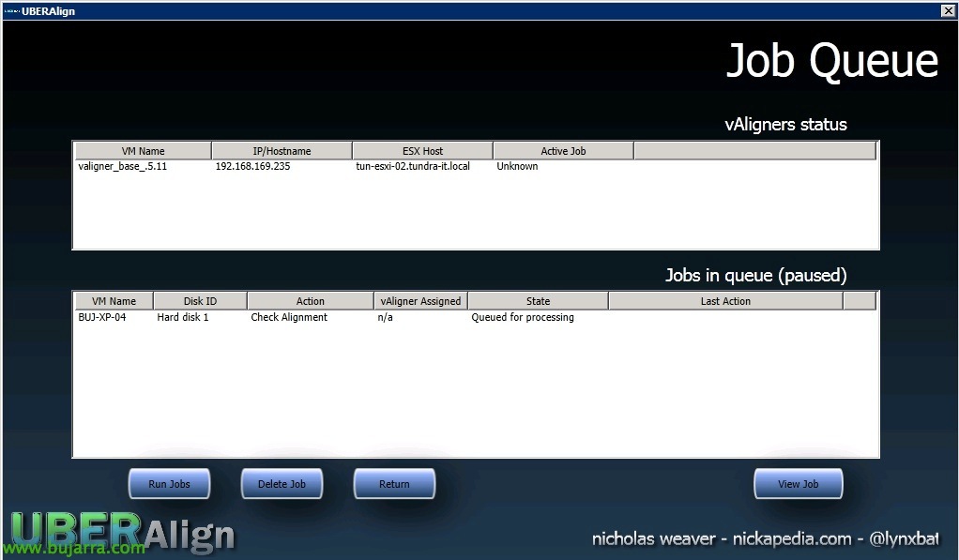959x560 pixels.
Task: Click the Last Action column header
Action: [x=725, y=301]
